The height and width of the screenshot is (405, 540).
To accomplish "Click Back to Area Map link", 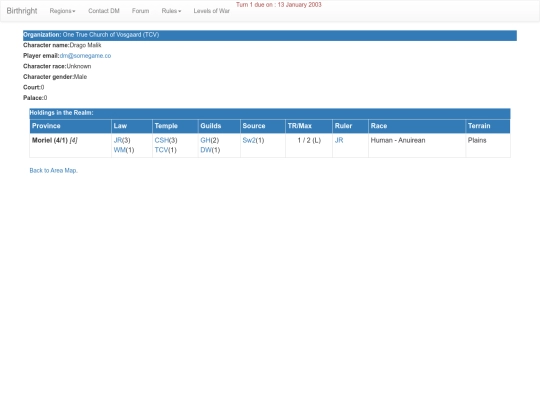I will [54, 170].
